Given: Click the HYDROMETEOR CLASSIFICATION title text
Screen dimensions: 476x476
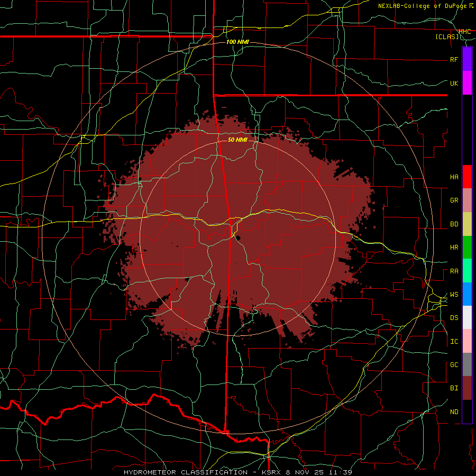Looking at the screenshot, I should coord(186,472).
